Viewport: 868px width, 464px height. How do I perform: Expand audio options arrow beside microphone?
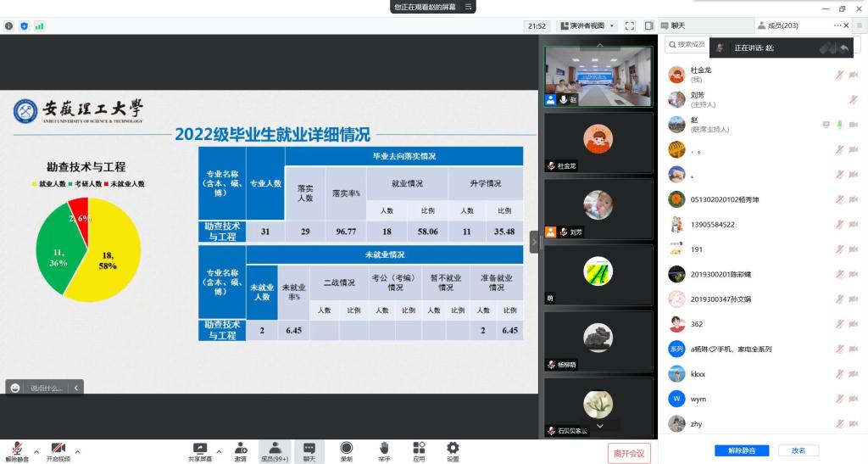tap(36, 452)
